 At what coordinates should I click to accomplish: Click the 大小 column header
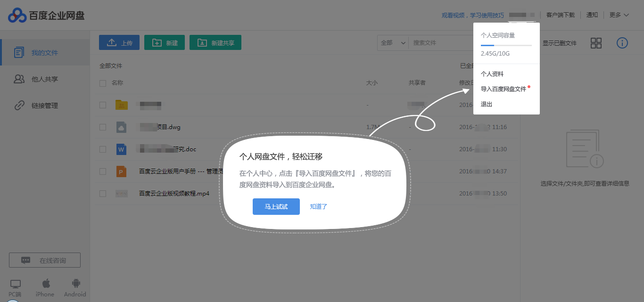click(372, 83)
